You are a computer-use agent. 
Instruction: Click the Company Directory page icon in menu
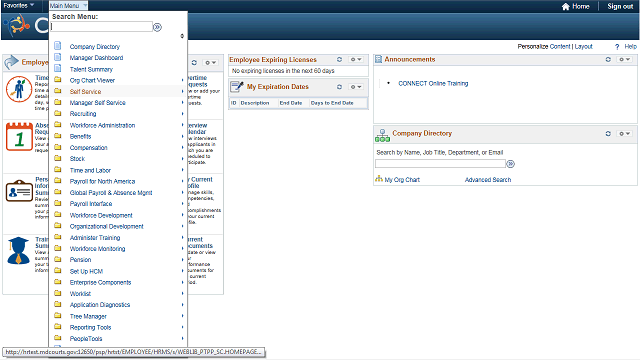click(58, 46)
